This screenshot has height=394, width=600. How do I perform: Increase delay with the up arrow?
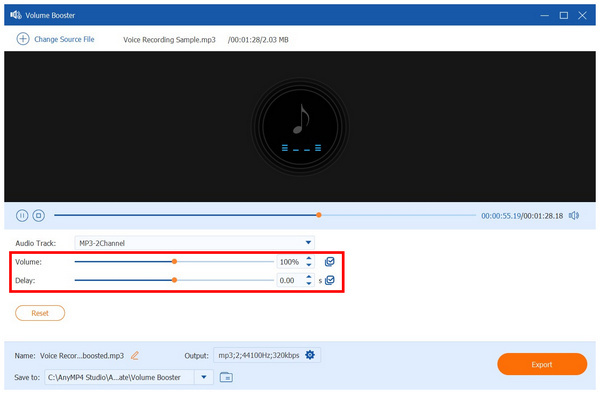[x=309, y=277]
